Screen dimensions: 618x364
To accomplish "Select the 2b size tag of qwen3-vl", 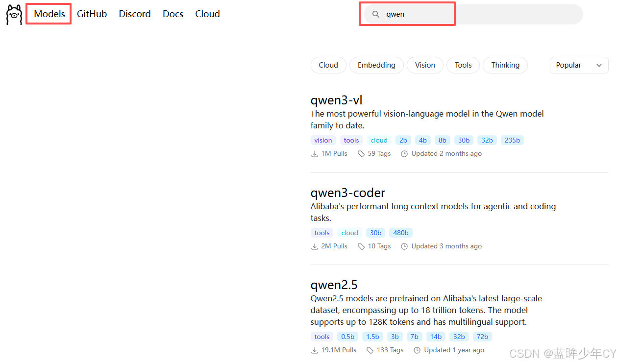I will coord(403,140).
